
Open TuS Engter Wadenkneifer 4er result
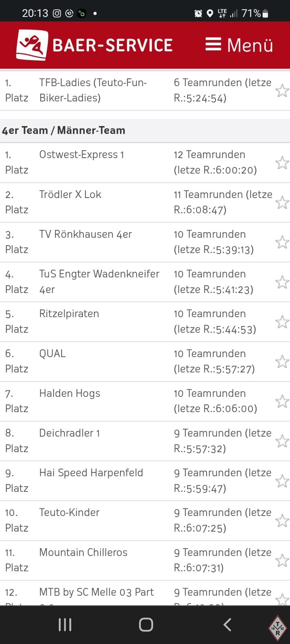click(x=99, y=282)
